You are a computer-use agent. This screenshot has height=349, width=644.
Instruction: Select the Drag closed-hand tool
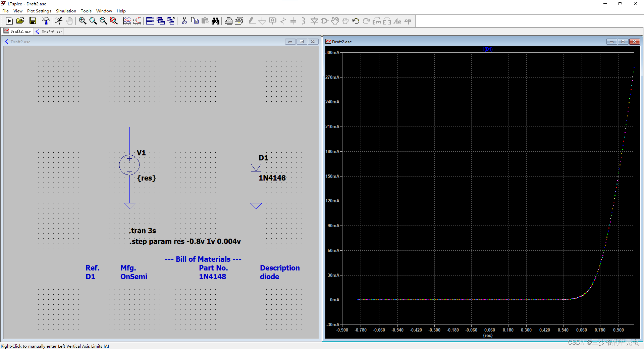tap(345, 21)
